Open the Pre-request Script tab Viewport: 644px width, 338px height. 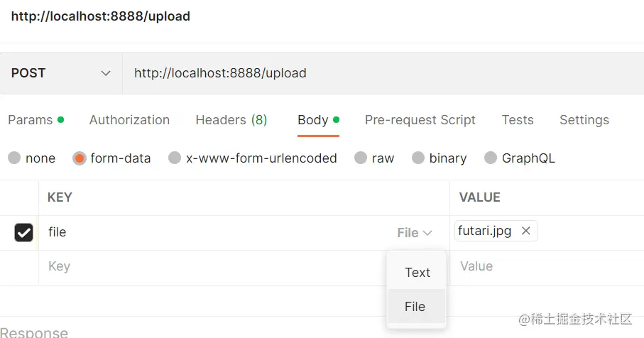420,120
